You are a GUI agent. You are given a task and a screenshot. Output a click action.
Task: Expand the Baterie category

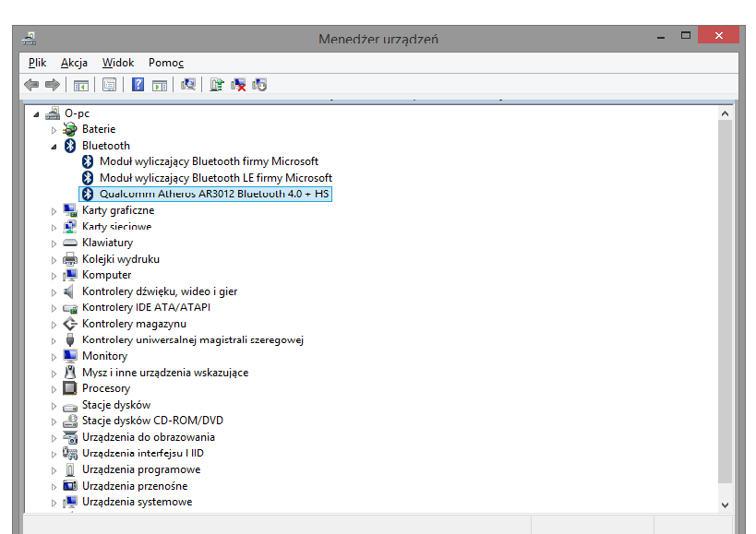[54, 130]
